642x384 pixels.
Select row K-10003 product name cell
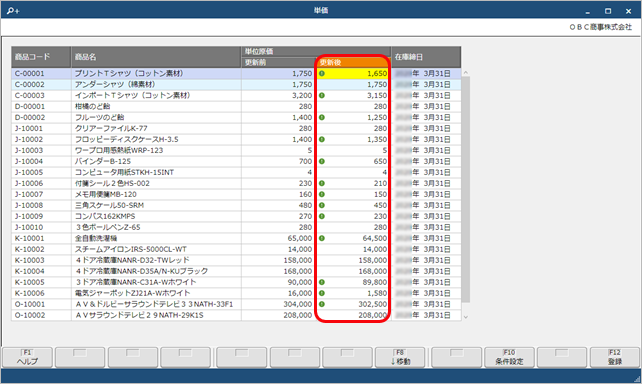pyautogui.click(x=156, y=260)
